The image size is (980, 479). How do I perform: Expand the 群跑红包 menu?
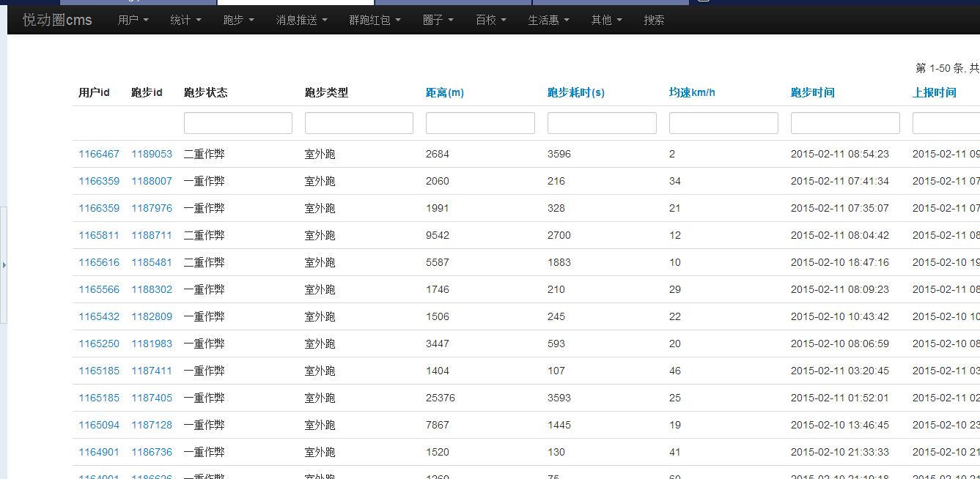click(x=375, y=20)
